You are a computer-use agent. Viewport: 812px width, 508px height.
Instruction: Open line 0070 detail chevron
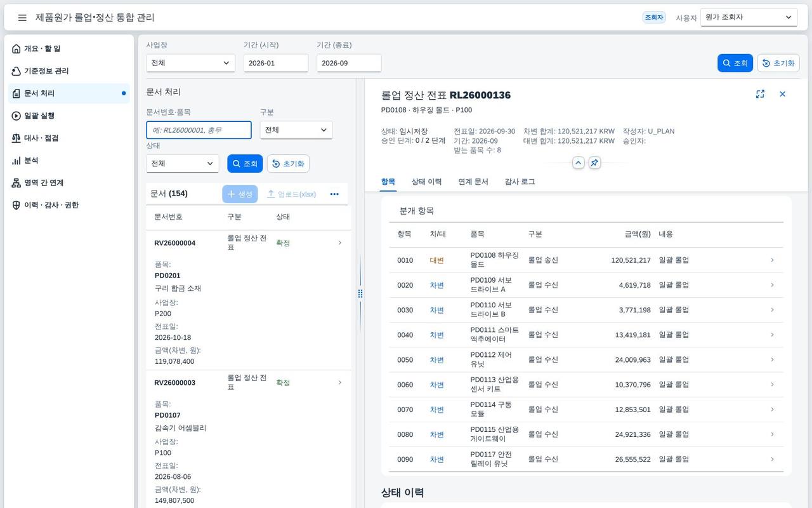pos(772,410)
